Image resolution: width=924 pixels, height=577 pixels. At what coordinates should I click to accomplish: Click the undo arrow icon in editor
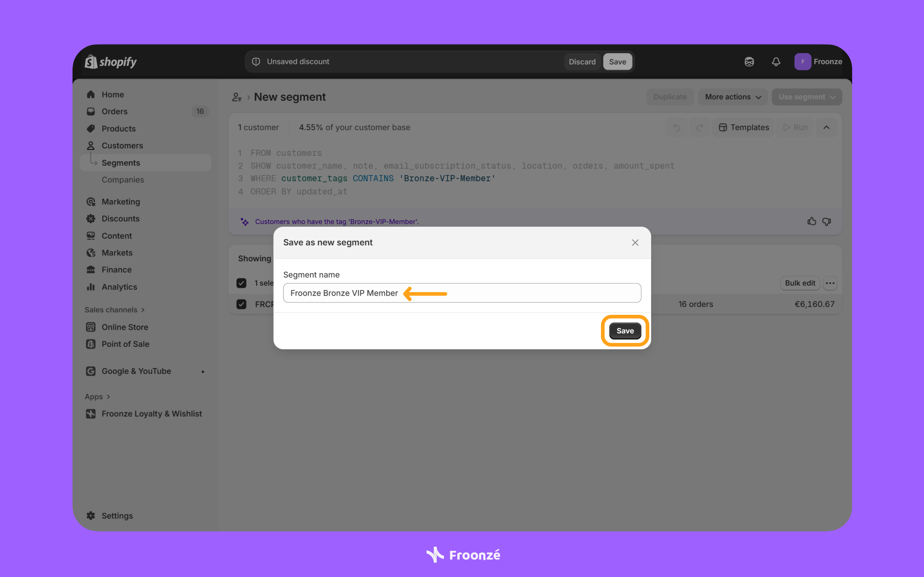(677, 127)
